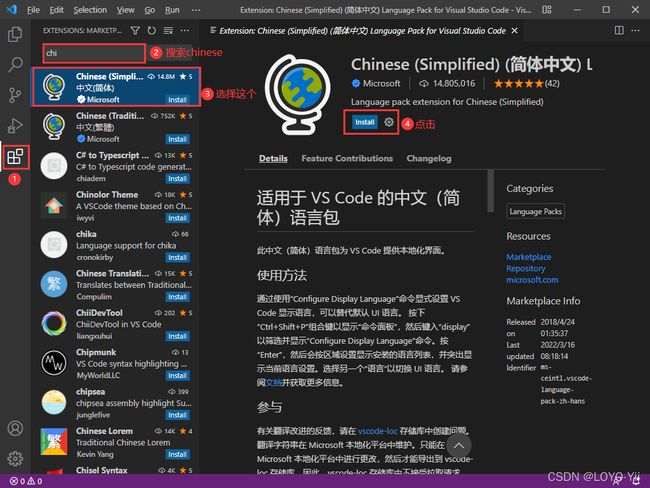This screenshot has width=650, height=488.
Task: Open the Manage gear in activity bar
Action: click(x=15, y=459)
